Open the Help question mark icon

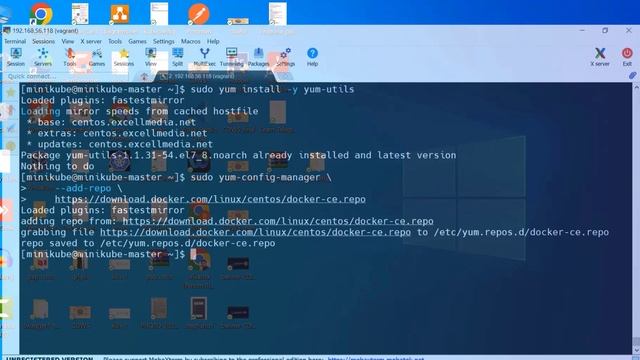pyautogui.click(x=312, y=57)
